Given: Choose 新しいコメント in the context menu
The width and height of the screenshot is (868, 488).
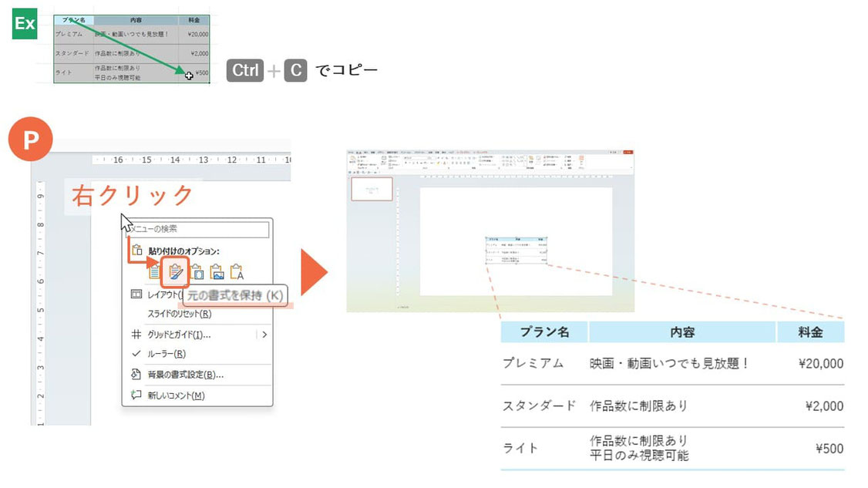Looking at the screenshot, I should (176, 395).
